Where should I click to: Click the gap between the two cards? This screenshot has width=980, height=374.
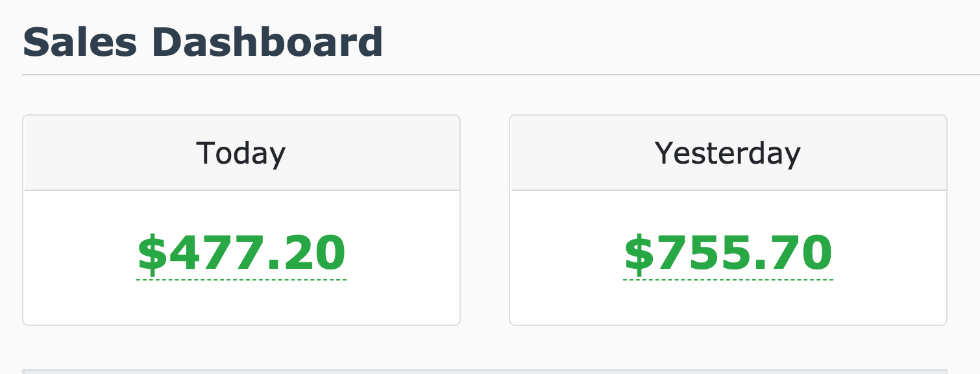tap(485, 221)
